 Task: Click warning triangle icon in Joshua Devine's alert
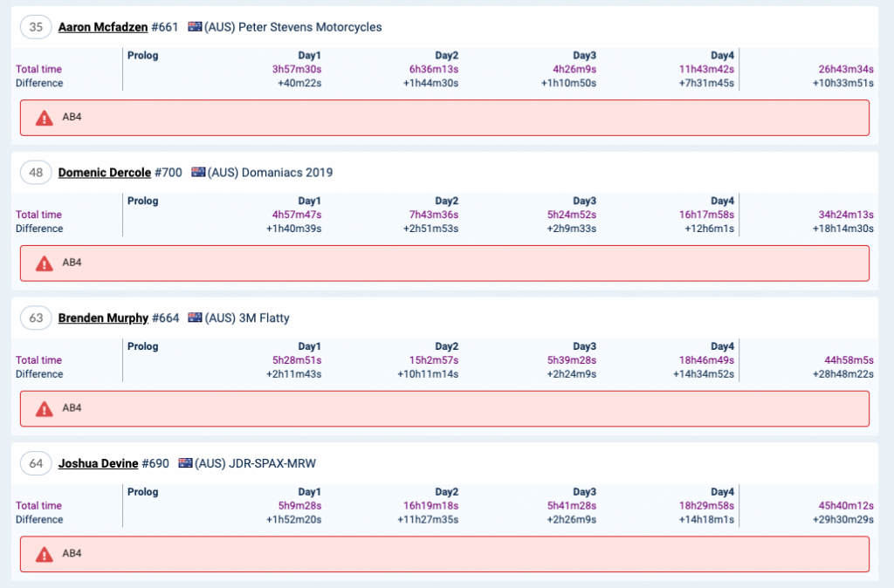click(x=44, y=554)
